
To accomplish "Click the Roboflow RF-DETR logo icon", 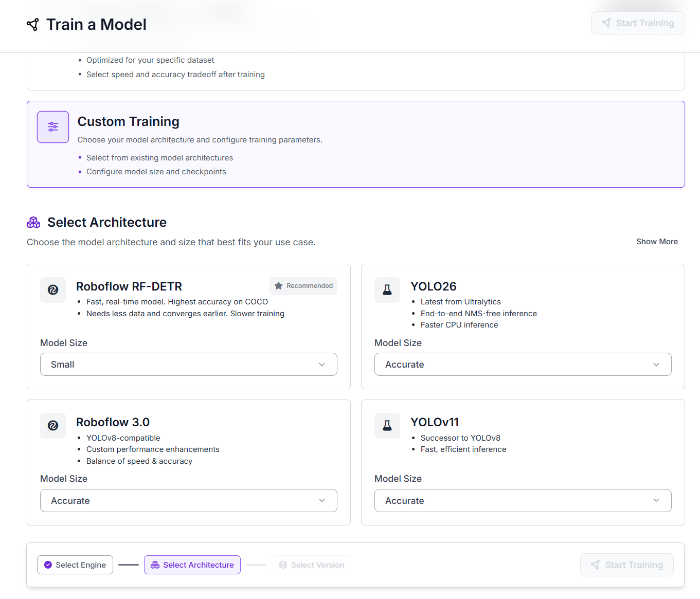I will [53, 290].
